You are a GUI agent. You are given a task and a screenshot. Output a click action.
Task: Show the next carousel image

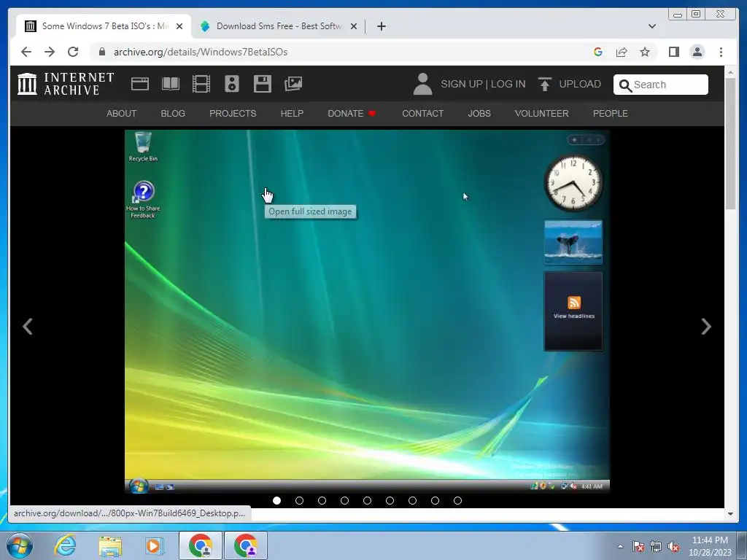706,327
